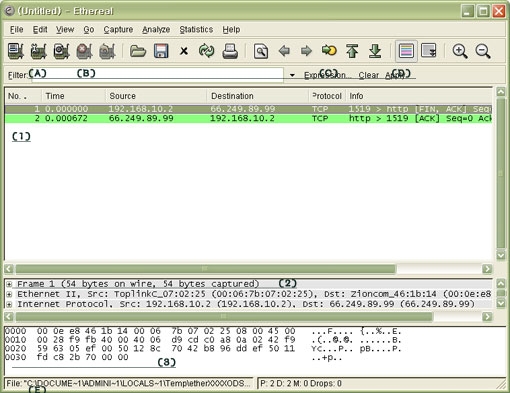Screen dimensions: 510x393
Task: Go to specific packet number icon
Action: point(329,51)
